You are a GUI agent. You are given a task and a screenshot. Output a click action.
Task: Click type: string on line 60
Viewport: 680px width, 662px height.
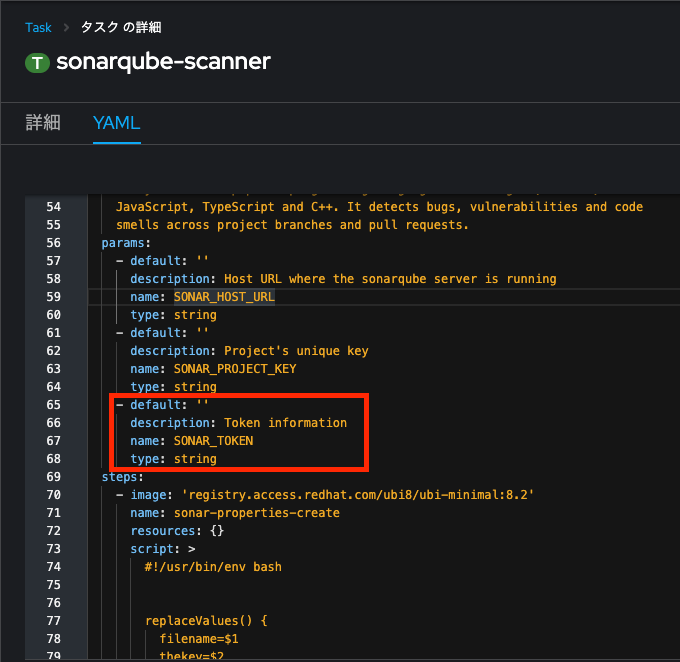coord(173,315)
